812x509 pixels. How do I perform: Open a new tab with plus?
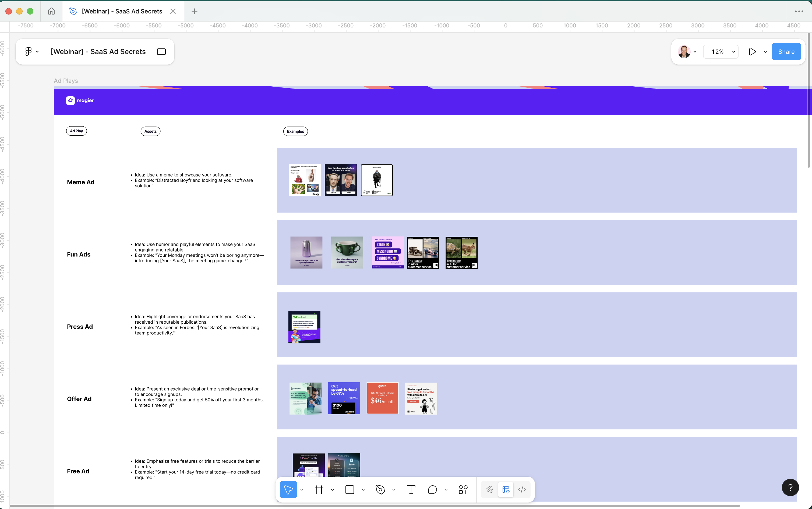[x=194, y=11]
